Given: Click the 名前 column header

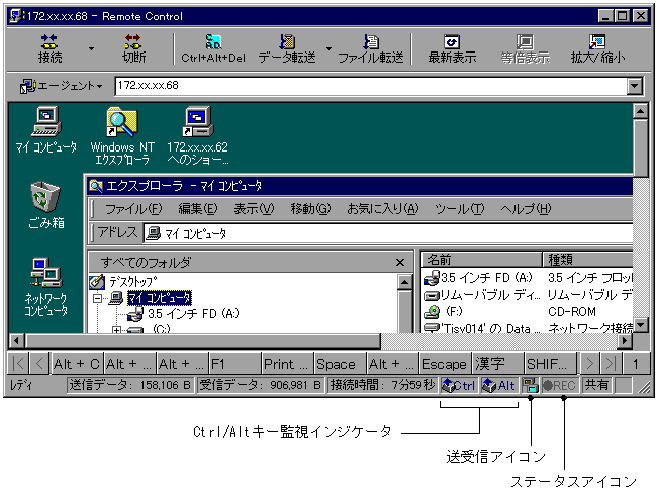Looking at the screenshot, I should click(482, 260).
